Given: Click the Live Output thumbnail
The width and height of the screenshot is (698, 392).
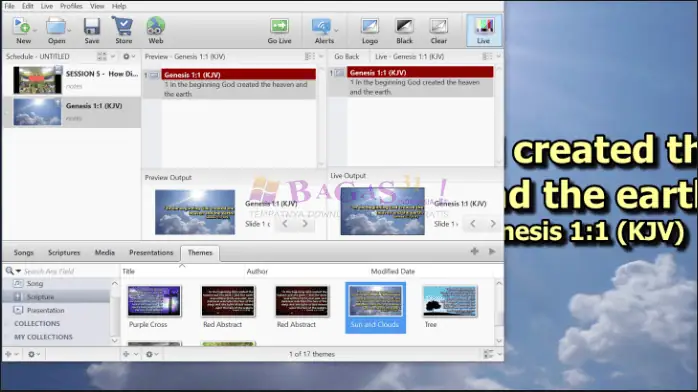Looking at the screenshot, I should [382, 211].
